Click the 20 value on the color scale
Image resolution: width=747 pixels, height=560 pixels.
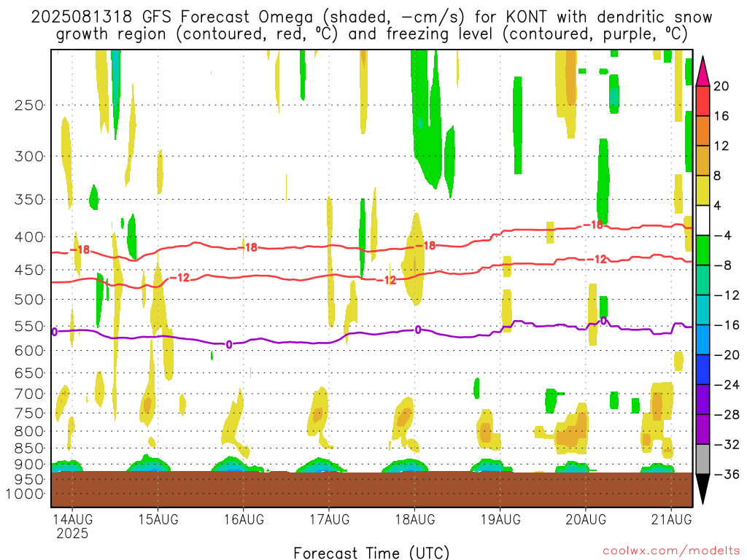(721, 86)
